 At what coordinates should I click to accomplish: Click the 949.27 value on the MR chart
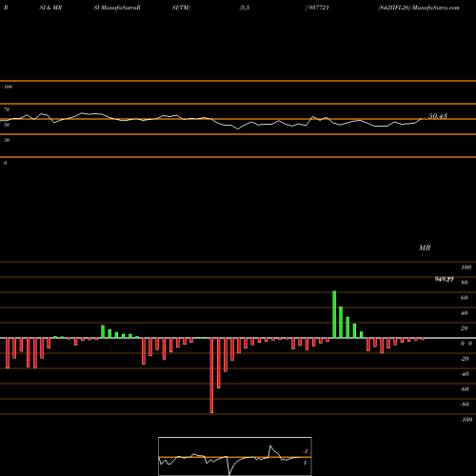click(444, 279)
